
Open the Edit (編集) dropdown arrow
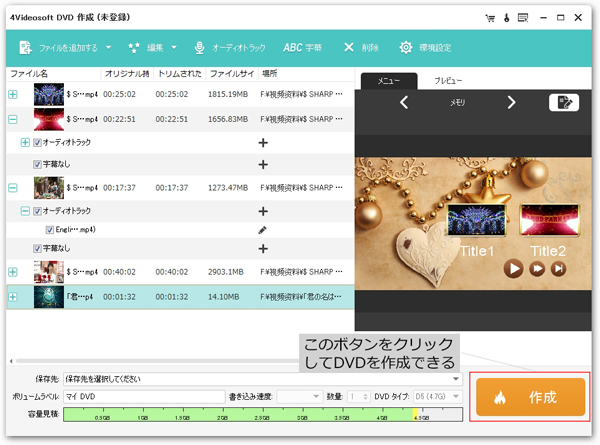tap(174, 47)
